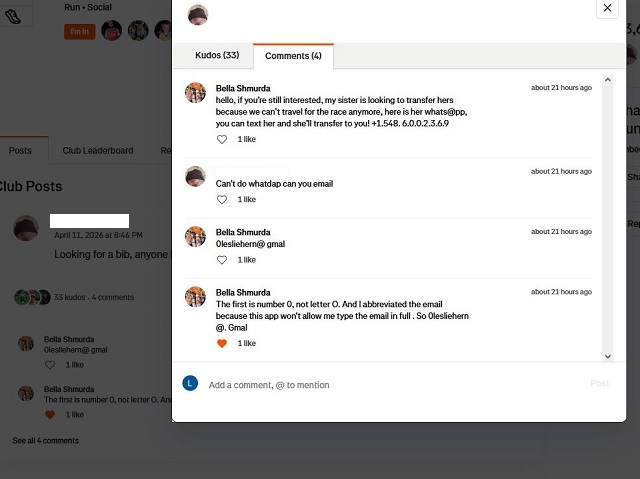Close the comments dialog with the X
Screen dimensions: 640x479
[x=607, y=8]
